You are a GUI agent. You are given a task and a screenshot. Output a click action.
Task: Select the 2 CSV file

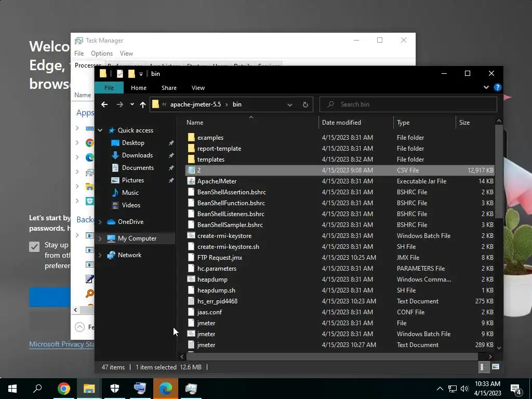click(340, 170)
